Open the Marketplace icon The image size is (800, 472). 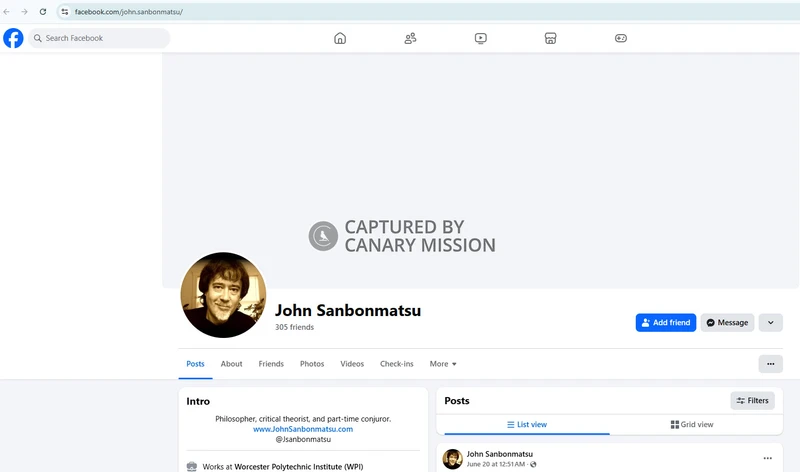[x=551, y=38]
